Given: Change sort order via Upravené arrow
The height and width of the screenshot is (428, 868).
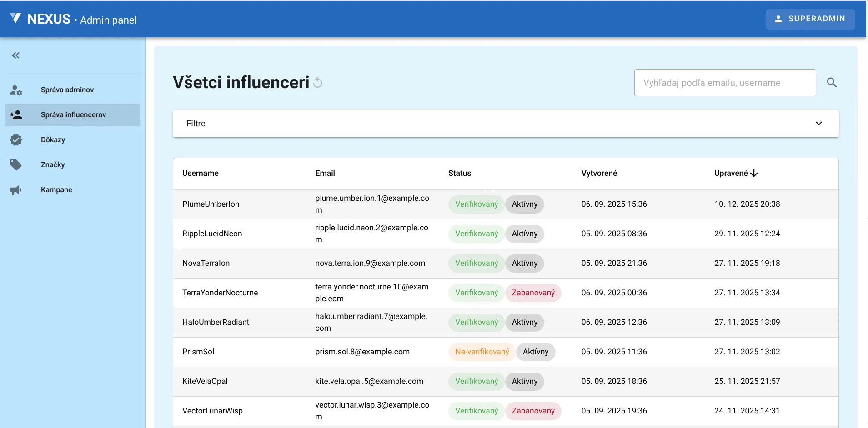Looking at the screenshot, I should click(x=753, y=173).
